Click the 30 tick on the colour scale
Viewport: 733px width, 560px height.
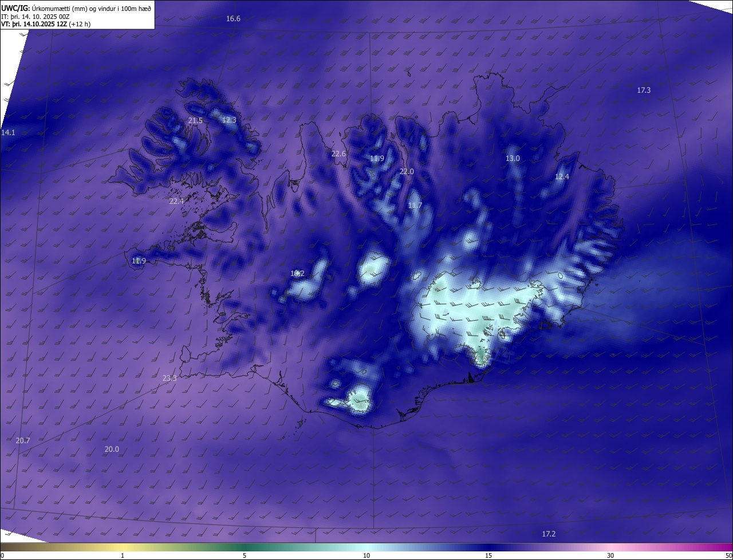point(610,555)
